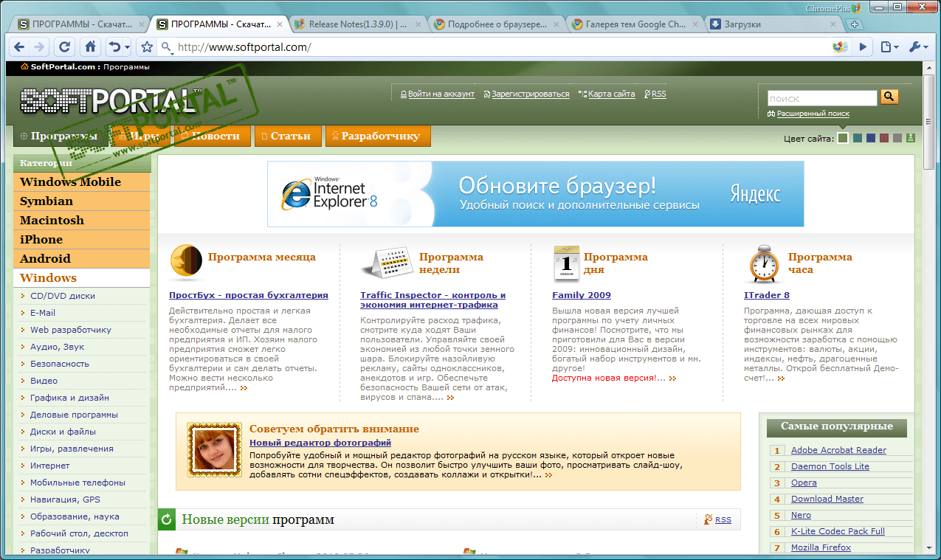The width and height of the screenshot is (941, 560).
Task: Click the address bar with softportal.com URL
Action: [x=502, y=47]
